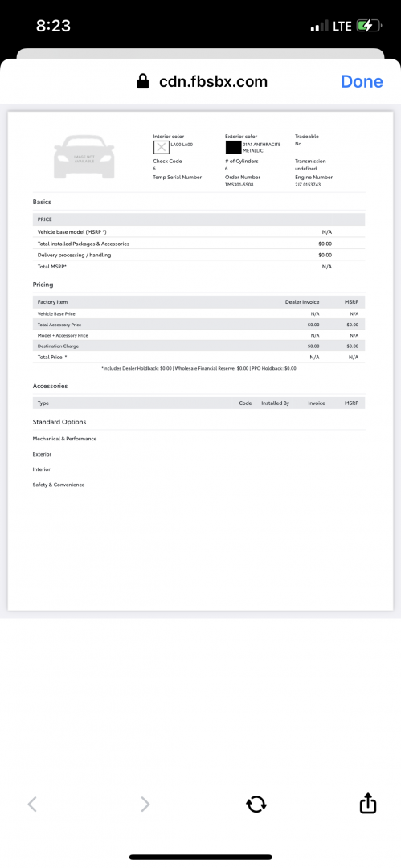The image size is (401, 868).
Task: Reload the page with refresh icon
Action: click(x=256, y=804)
